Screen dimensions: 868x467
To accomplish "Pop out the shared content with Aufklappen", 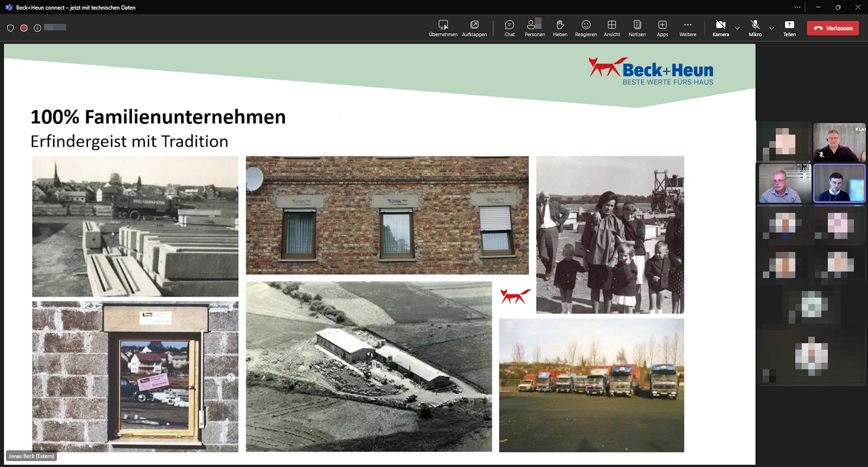I will click(x=474, y=28).
